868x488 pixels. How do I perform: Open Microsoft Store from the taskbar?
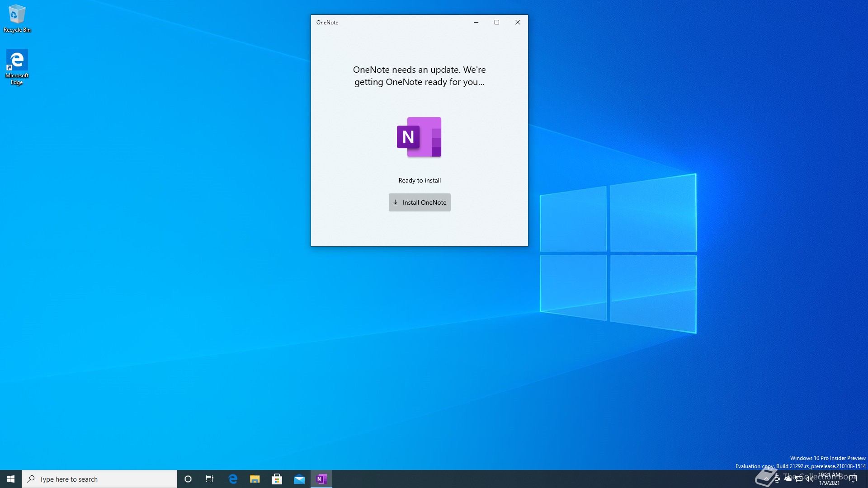click(x=277, y=479)
